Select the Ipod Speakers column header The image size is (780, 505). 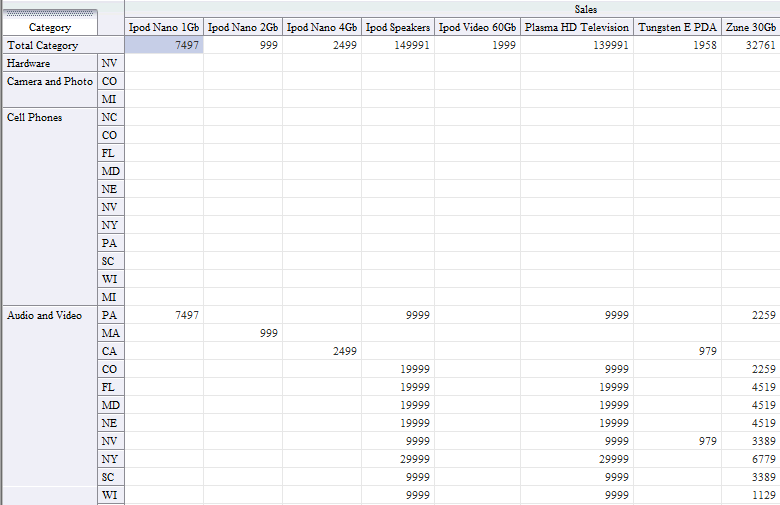[x=398, y=27]
